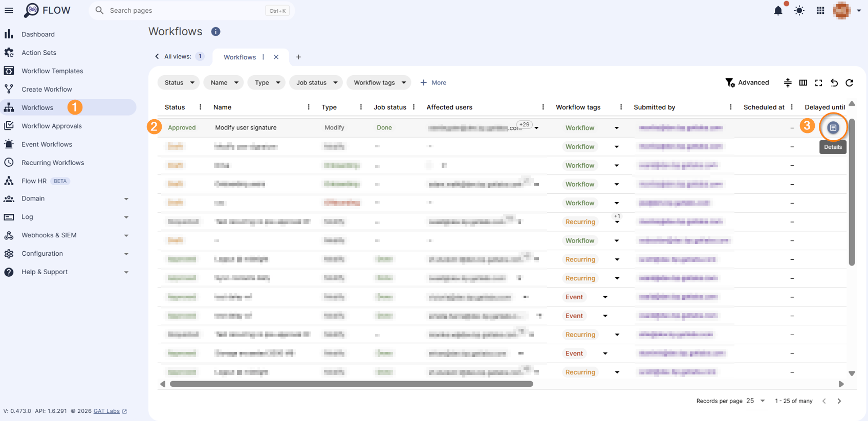Add a new view tab
Screen dimensions: 868x421
coord(298,57)
